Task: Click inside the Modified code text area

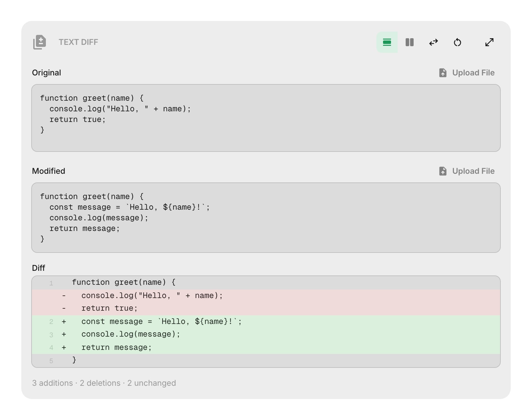Action: tap(266, 218)
